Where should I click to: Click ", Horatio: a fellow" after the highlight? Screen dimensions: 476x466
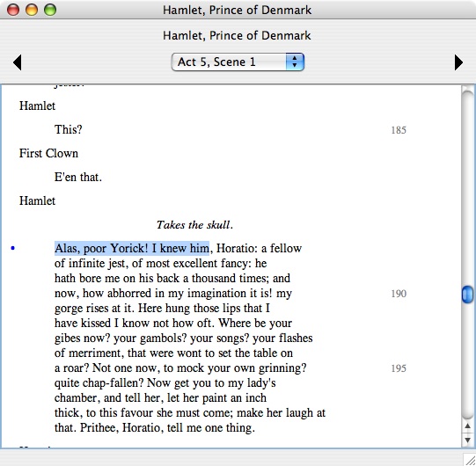click(256, 249)
